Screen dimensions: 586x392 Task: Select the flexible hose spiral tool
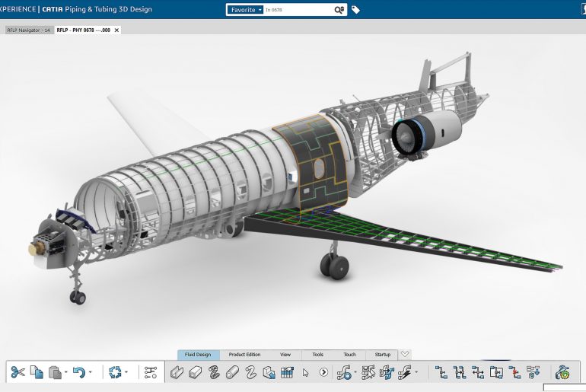coord(214,372)
